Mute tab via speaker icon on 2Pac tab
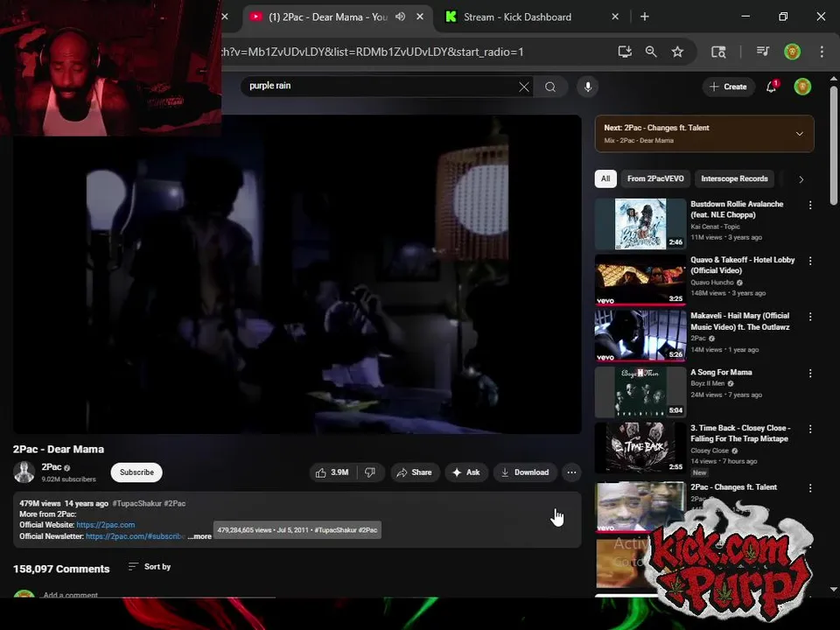The width and height of the screenshot is (840, 630). tap(400, 17)
